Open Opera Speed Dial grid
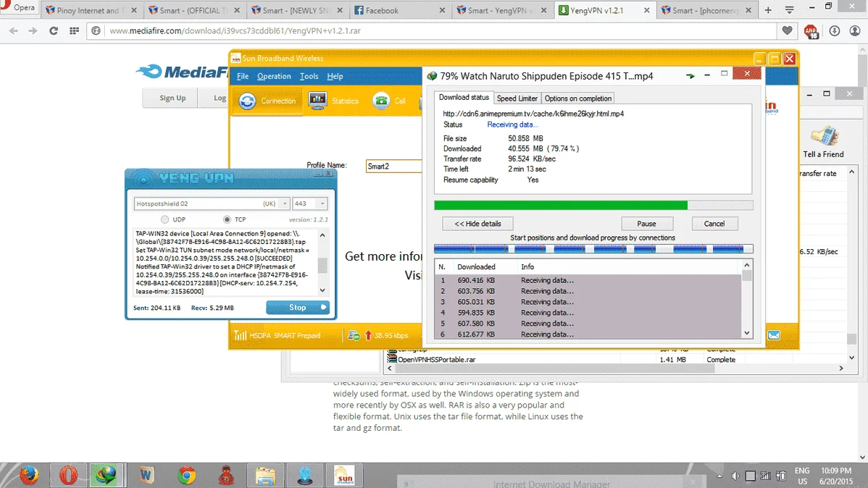 [74, 31]
